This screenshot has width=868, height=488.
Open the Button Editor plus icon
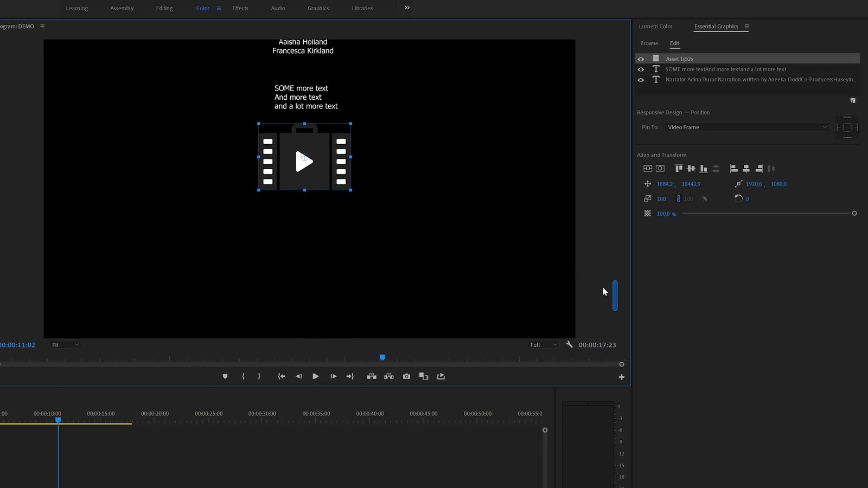tap(622, 377)
